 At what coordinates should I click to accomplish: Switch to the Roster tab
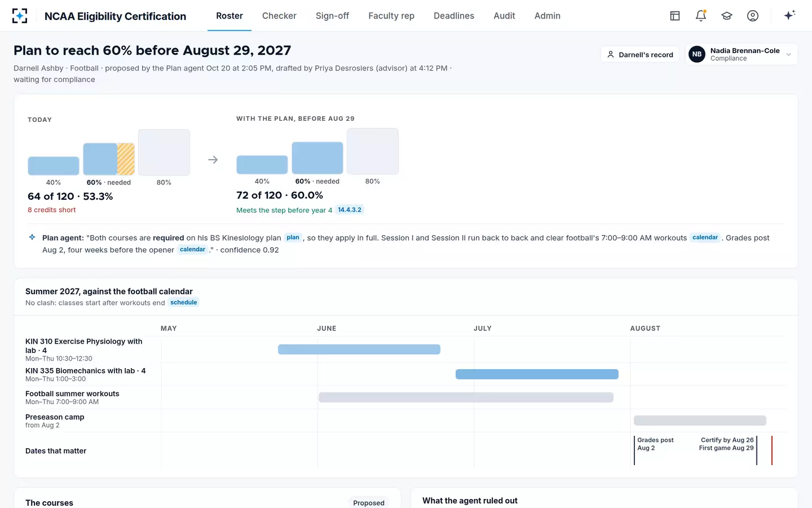point(230,16)
